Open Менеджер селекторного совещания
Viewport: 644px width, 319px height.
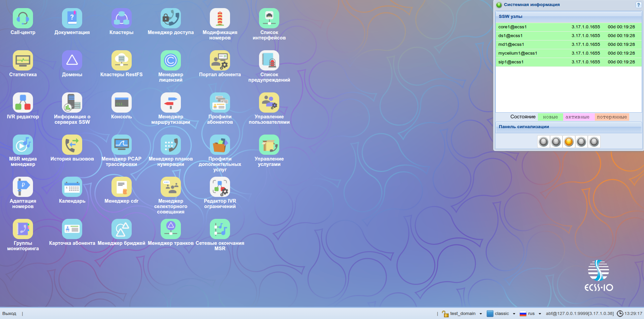171,187
